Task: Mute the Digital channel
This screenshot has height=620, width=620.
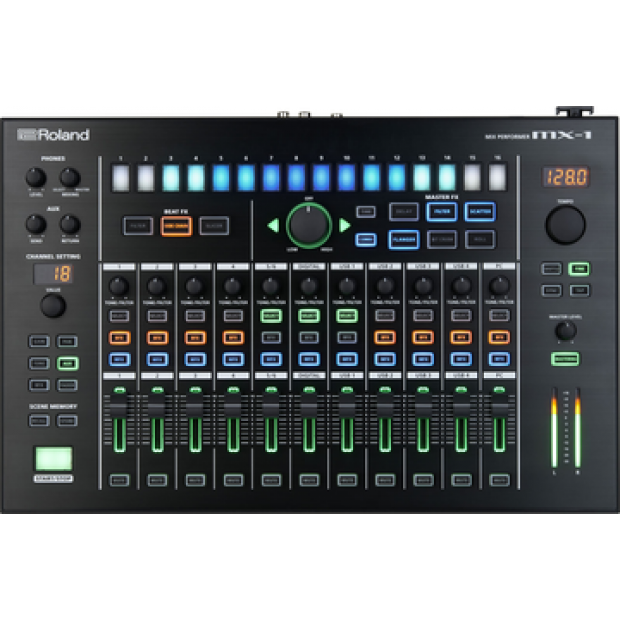Action: point(309,480)
